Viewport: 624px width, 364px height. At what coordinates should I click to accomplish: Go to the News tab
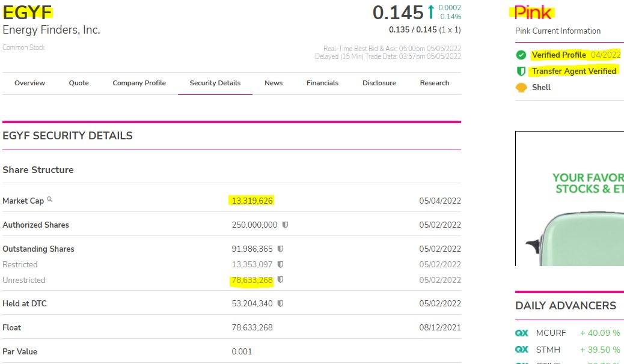[274, 83]
